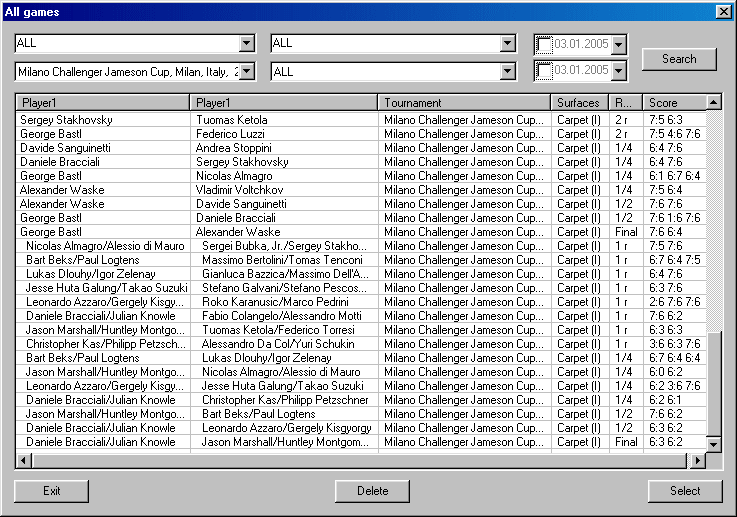The width and height of the screenshot is (737, 517).
Task: Select the row with Stefano Galvani/Stefano Pescos...
Action: click(x=361, y=288)
